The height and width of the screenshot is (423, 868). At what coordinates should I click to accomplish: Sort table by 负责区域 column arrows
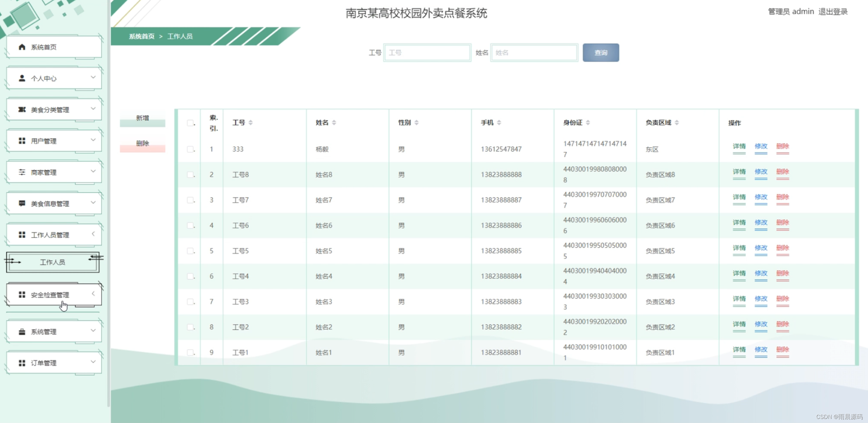point(677,123)
